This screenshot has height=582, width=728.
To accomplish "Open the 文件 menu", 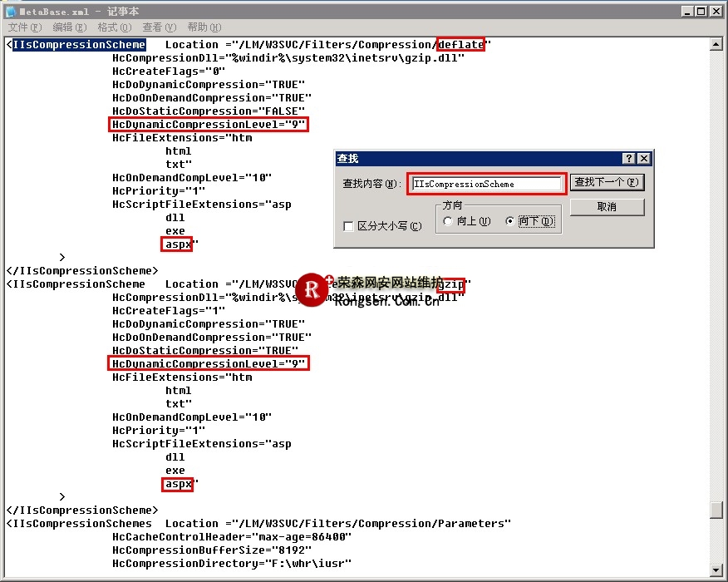I will point(23,27).
